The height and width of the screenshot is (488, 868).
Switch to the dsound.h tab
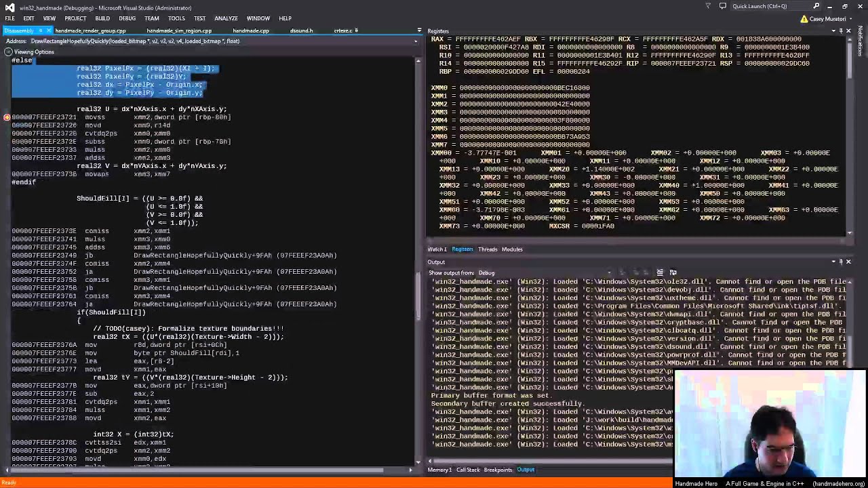pyautogui.click(x=301, y=30)
